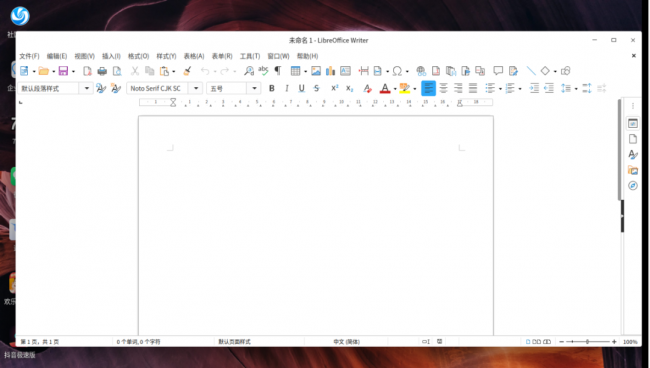Toggle Strikethrough formatting

317,88
